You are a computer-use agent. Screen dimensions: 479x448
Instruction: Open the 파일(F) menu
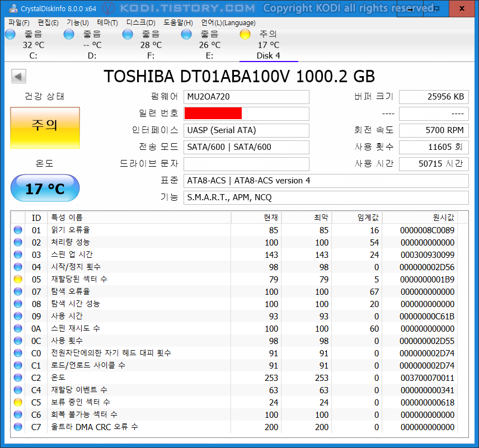pos(19,22)
